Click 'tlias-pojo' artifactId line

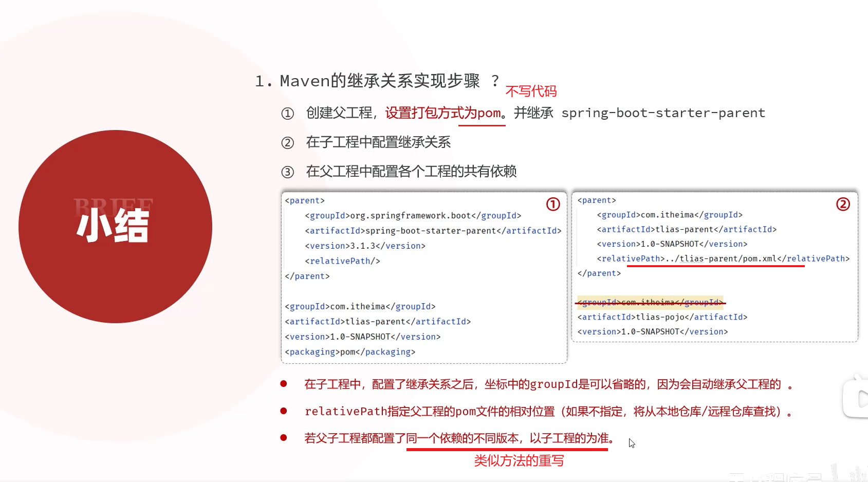point(662,317)
